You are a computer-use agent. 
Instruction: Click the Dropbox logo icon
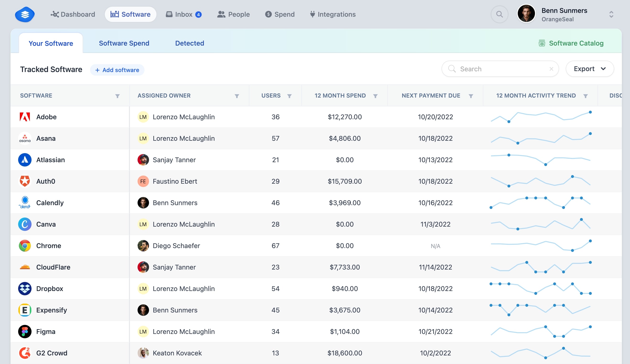[x=25, y=289]
